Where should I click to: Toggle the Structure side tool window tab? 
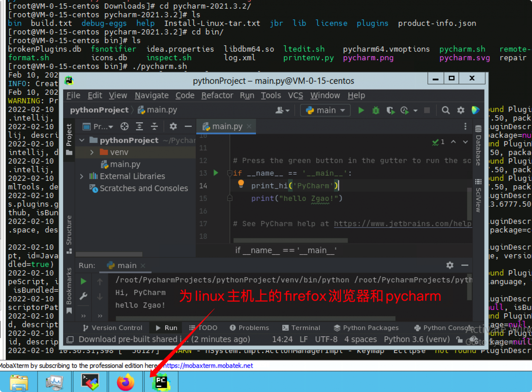(x=69, y=234)
